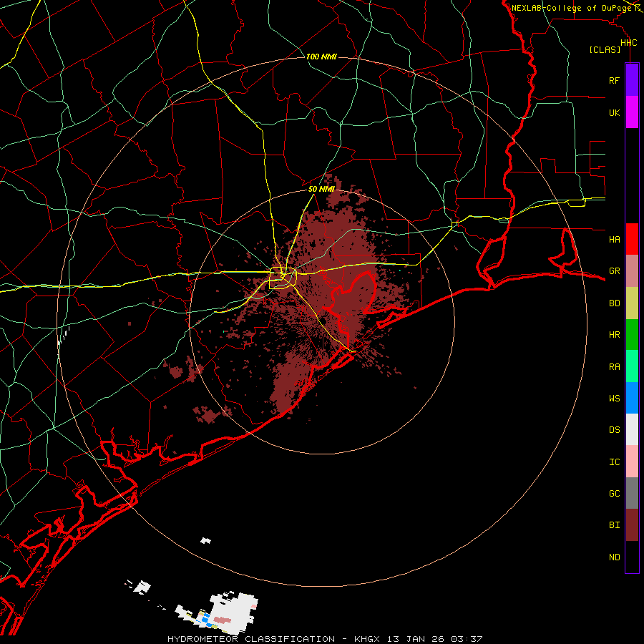The height and width of the screenshot is (644, 644).
Task: Click the BI dark red swatch
Action: click(632, 525)
